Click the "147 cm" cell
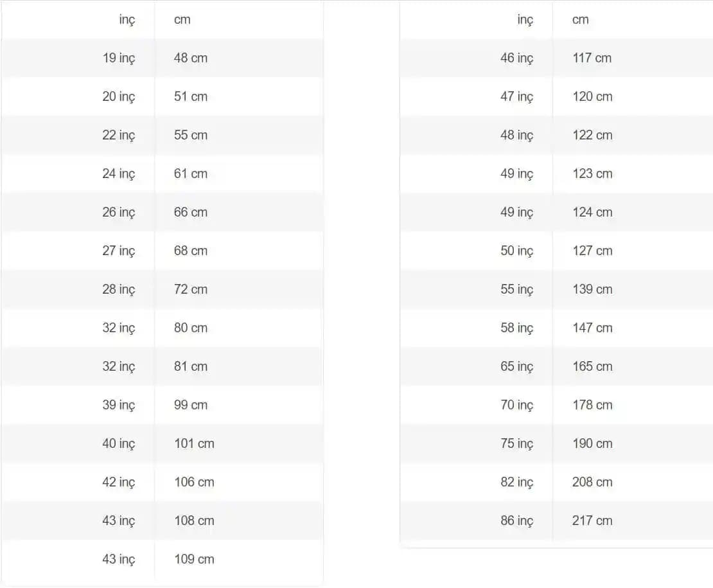The width and height of the screenshot is (713, 588). tap(592, 328)
